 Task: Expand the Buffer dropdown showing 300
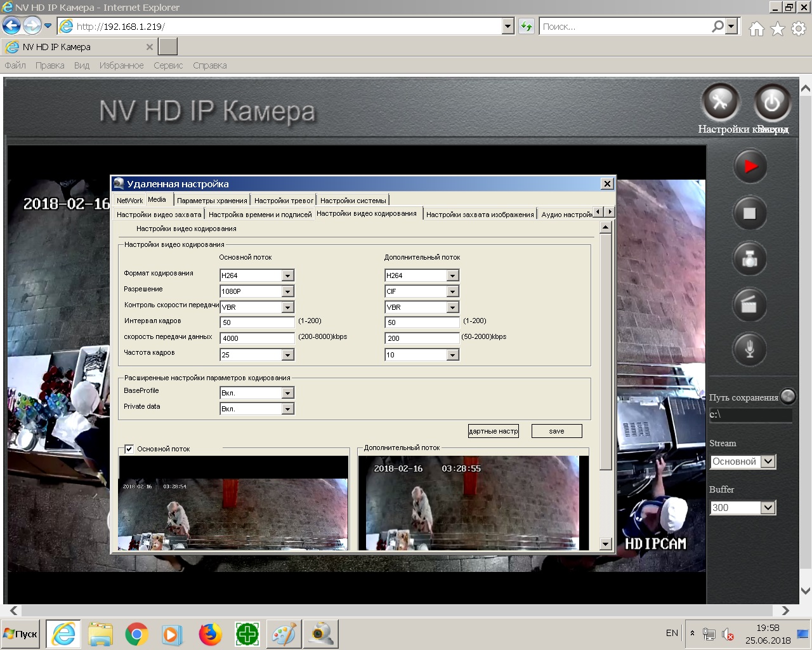click(x=768, y=508)
